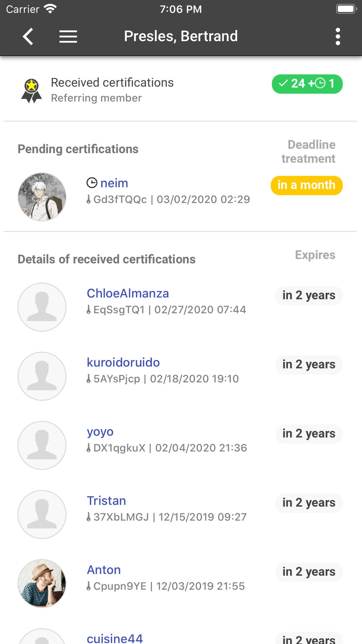Tap the key icon before EqSsgTQ1
Image resolution: width=362 pixels, height=644 pixels.
pyautogui.click(x=89, y=310)
